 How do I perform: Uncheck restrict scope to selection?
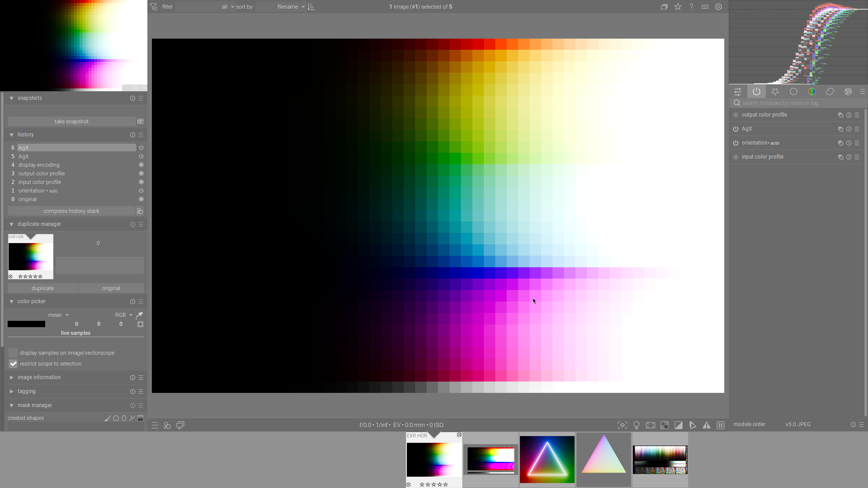(x=13, y=364)
